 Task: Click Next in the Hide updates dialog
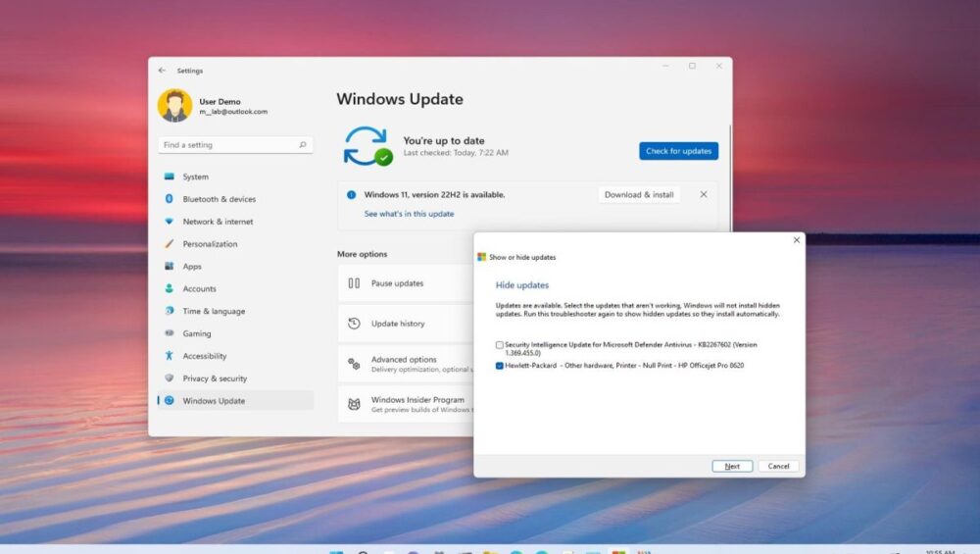point(732,466)
